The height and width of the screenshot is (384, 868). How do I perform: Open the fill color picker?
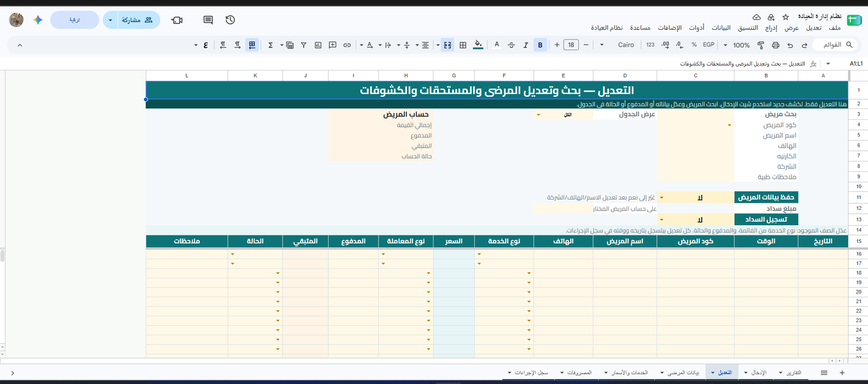[478, 45]
